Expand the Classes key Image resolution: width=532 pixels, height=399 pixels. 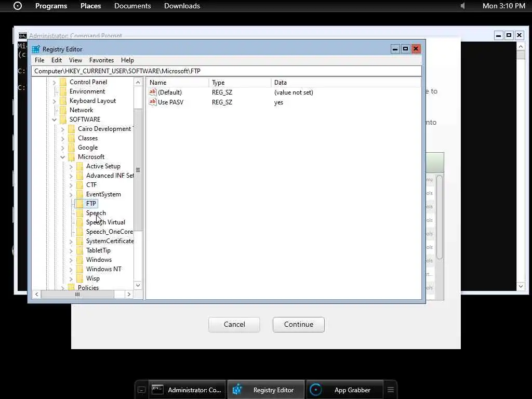(x=62, y=138)
